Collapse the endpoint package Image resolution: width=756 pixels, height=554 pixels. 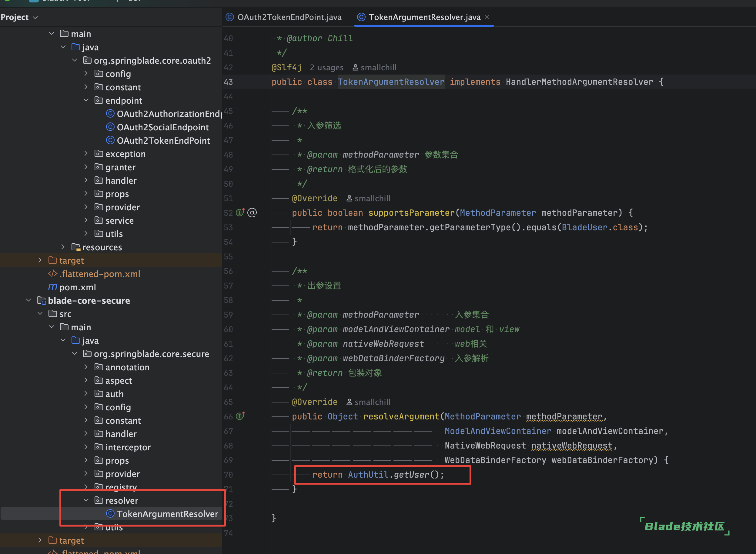click(x=86, y=100)
